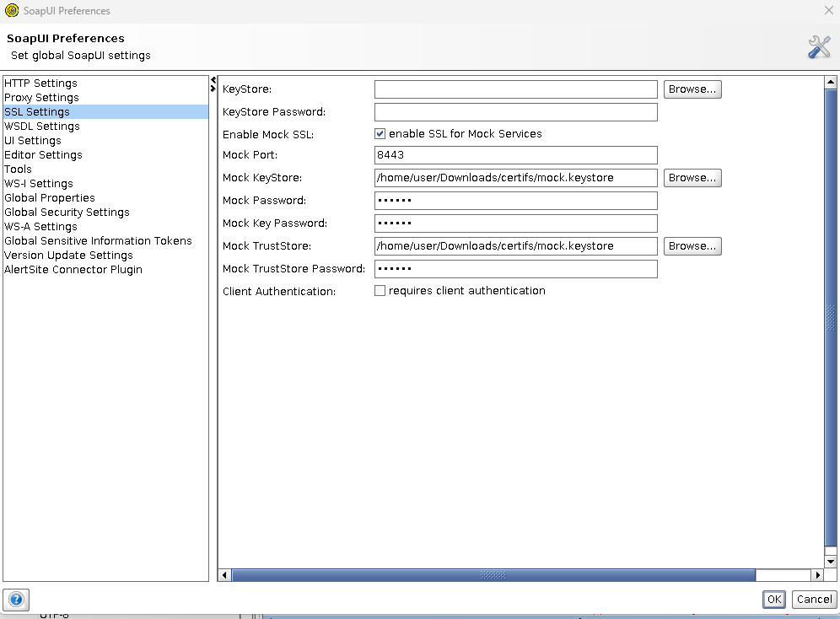
Task: Click the vertical scrollbar up arrow
Action: tap(831, 83)
